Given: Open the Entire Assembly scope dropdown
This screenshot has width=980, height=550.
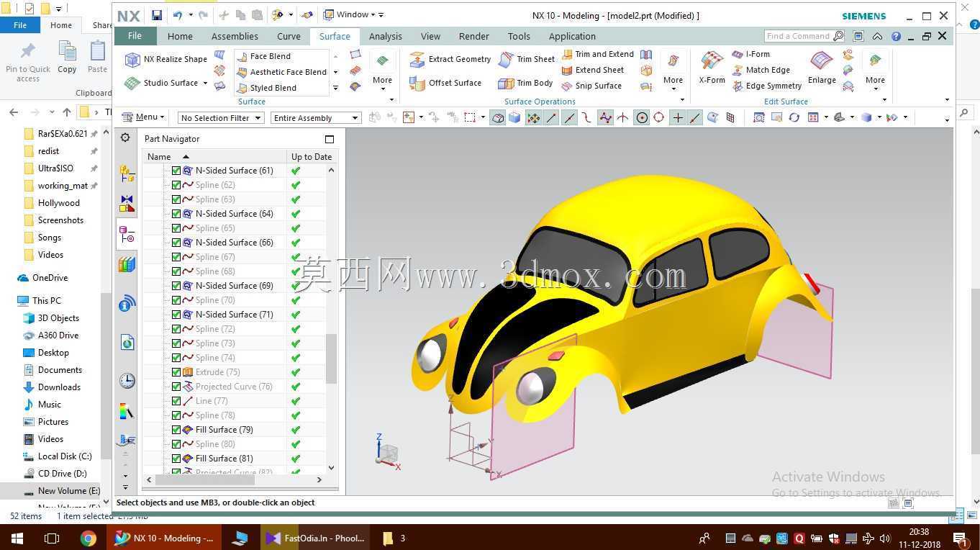Looking at the screenshot, I should (315, 118).
